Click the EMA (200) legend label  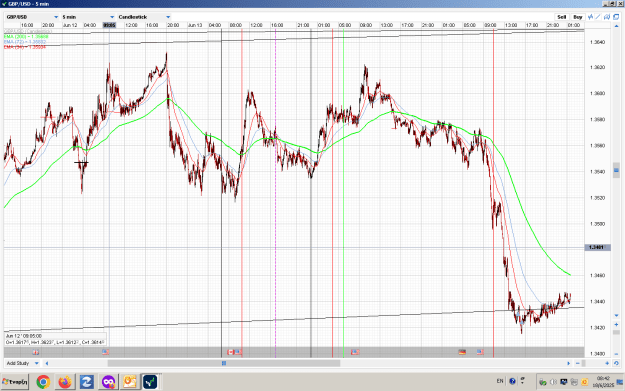pyautogui.click(x=26, y=37)
